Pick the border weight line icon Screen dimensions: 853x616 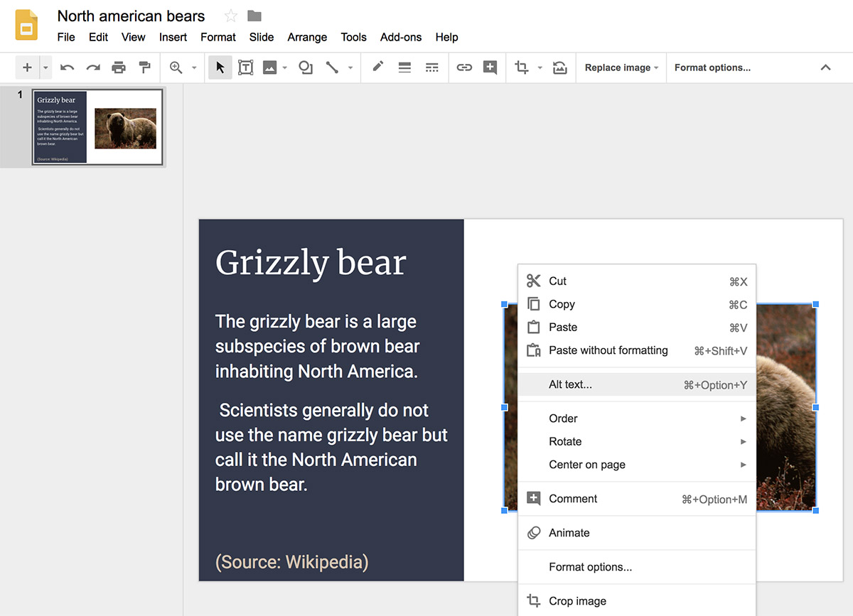(404, 67)
